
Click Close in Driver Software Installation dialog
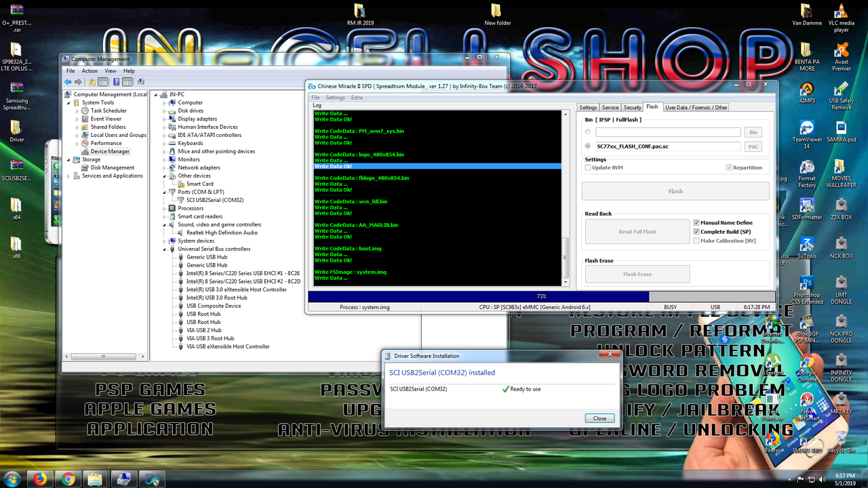599,418
